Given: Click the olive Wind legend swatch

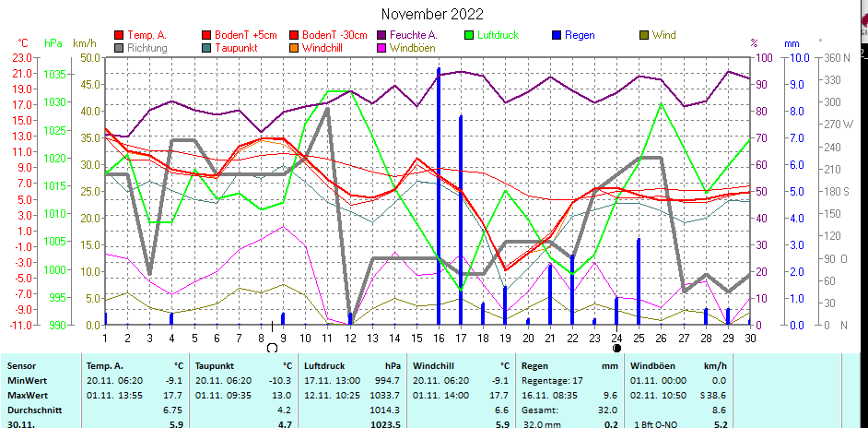Looking at the screenshot, I should tap(644, 35).
